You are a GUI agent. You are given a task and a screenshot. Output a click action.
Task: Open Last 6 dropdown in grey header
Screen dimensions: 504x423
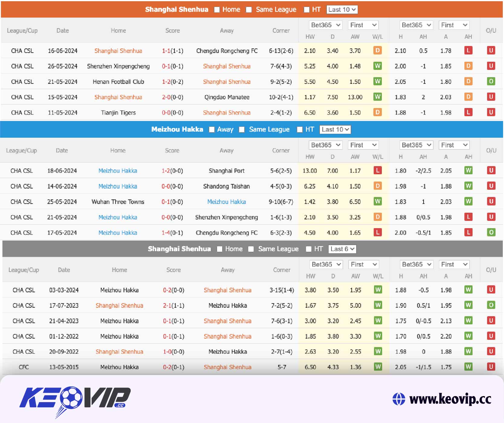[343, 249]
